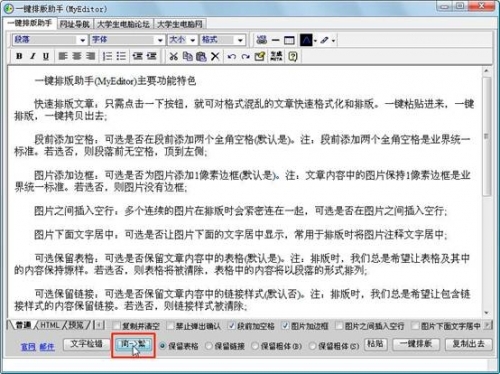The height and width of the screenshot is (374, 500).
Task: Increase paragraph indent
Action: pos(151,56)
